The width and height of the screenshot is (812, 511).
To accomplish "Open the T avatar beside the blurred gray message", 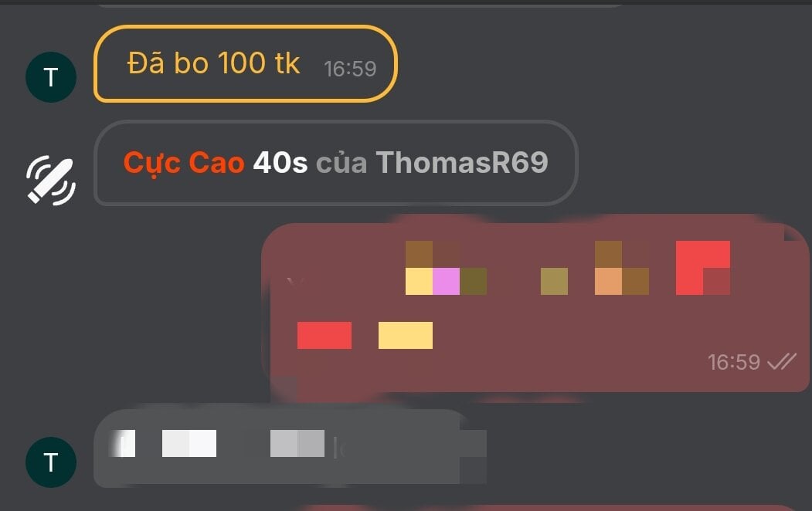I will click(x=51, y=462).
